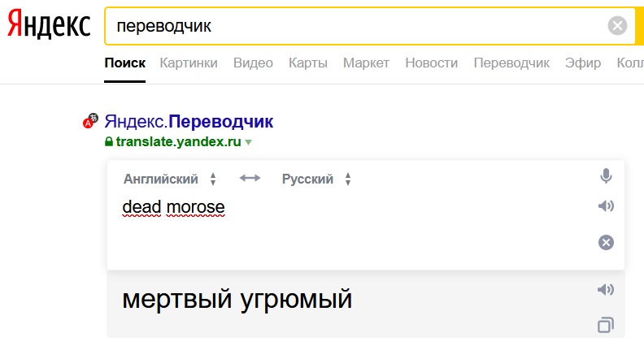Image resolution: width=644 pixels, height=346 pixels.
Task: Open the Яндекс.Переводчик result link
Action: [x=189, y=122]
